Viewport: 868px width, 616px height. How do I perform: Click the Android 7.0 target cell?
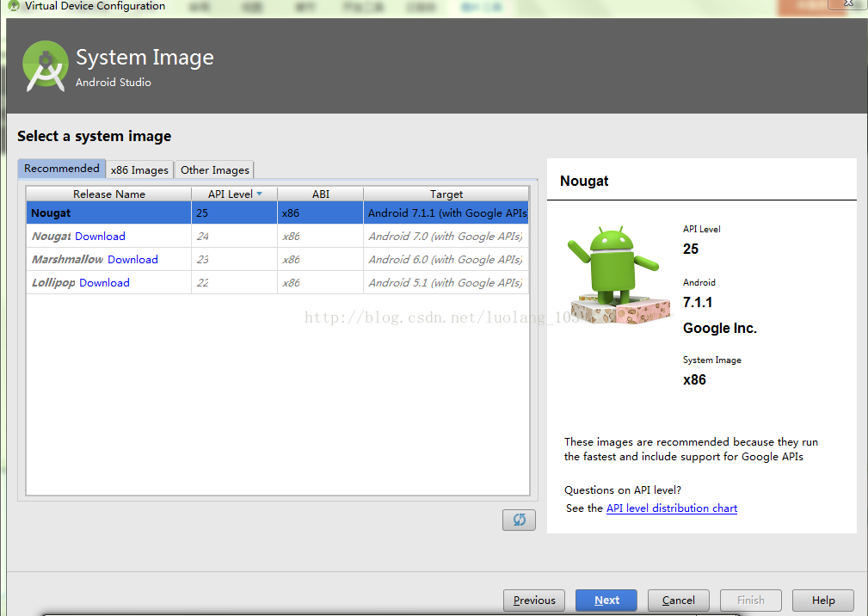[x=446, y=237]
